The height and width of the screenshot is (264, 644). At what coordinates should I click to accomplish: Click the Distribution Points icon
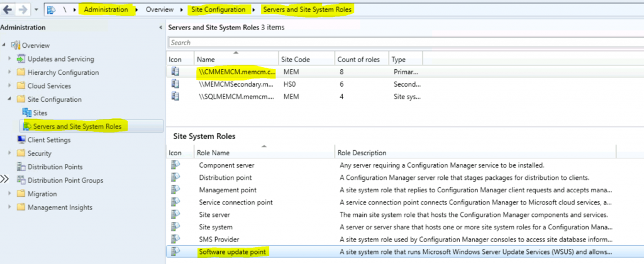[x=21, y=167]
